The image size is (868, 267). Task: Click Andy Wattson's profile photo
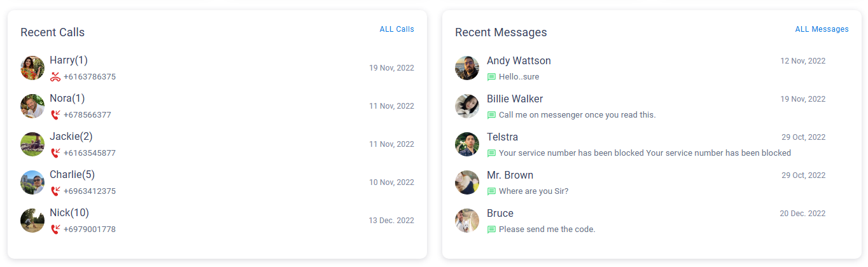coord(467,68)
